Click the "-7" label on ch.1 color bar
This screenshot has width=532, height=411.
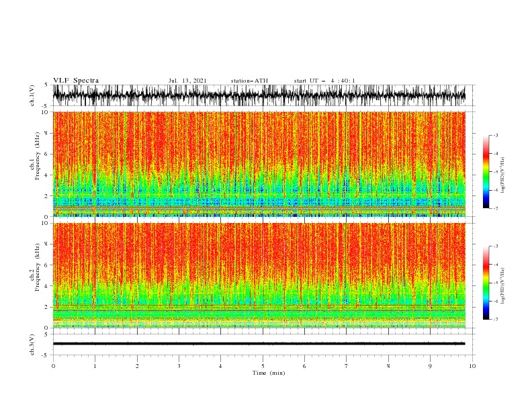[496, 208]
